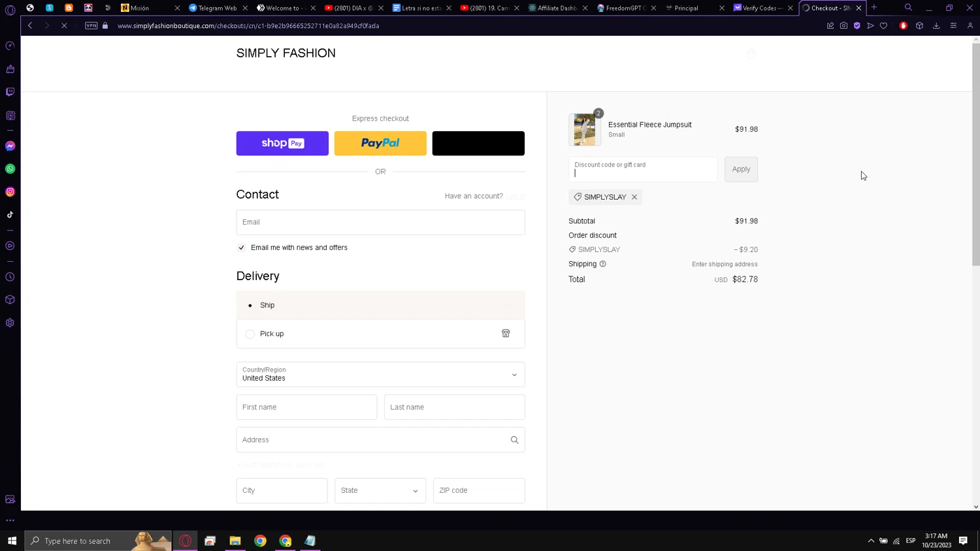Click the address search magnifier icon

(515, 440)
